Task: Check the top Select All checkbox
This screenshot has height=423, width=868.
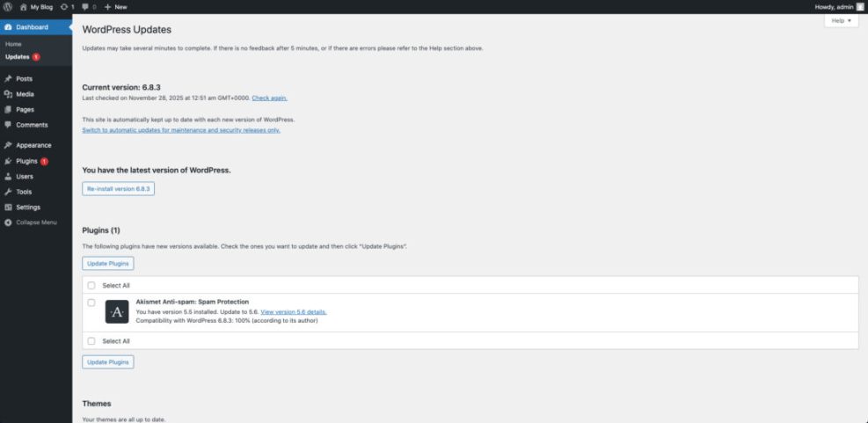Action: [x=91, y=286]
